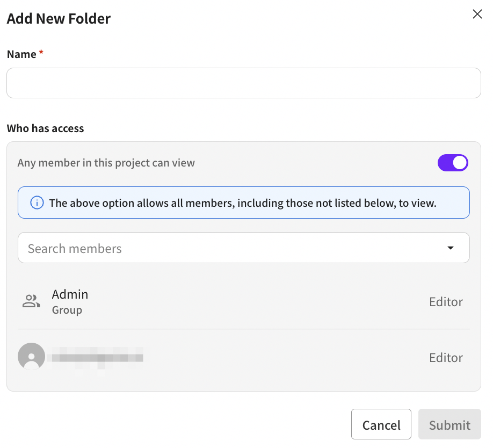Click the info icon in the blue banner

37,203
